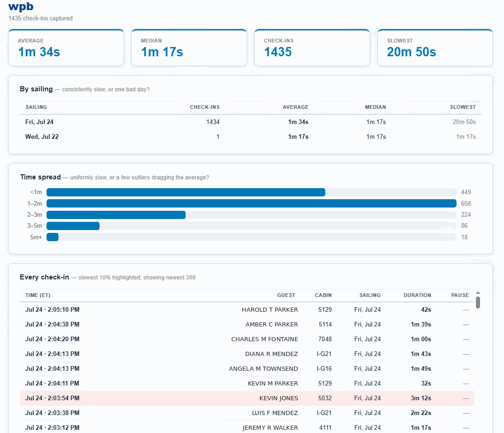Click the Jul 24 · 2:05:10 PM timestamp
The height and width of the screenshot is (433, 504).
coord(53,310)
